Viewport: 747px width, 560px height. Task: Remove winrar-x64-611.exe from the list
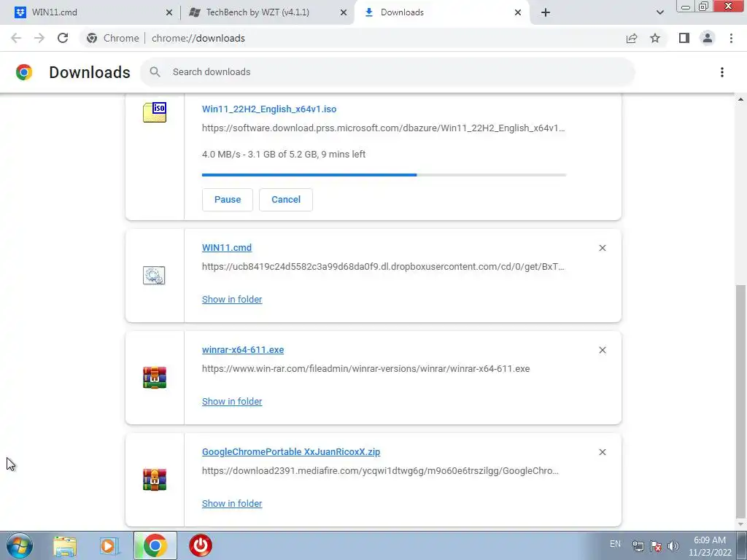(602, 350)
